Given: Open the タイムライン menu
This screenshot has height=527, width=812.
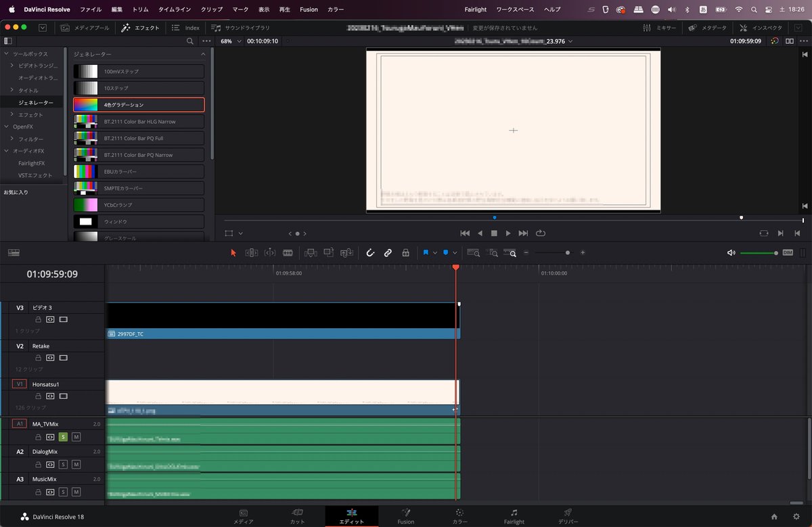Looking at the screenshot, I should (x=175, y=9).
